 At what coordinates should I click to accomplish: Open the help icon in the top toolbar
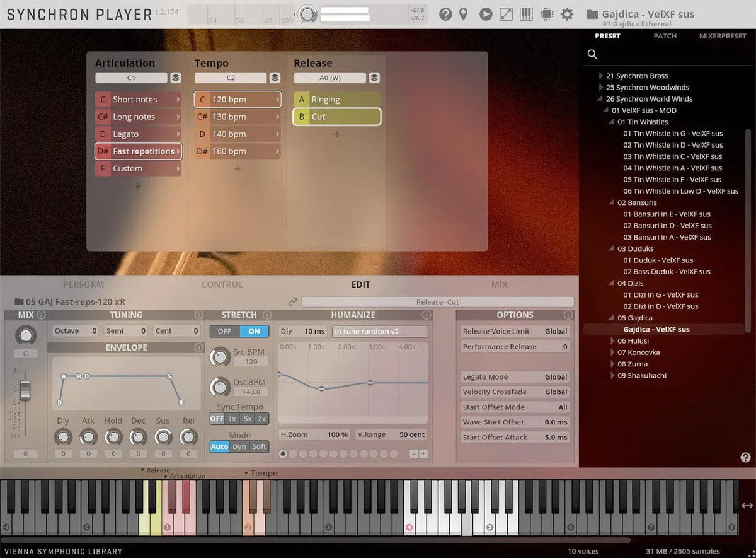[x=445, y=14]
